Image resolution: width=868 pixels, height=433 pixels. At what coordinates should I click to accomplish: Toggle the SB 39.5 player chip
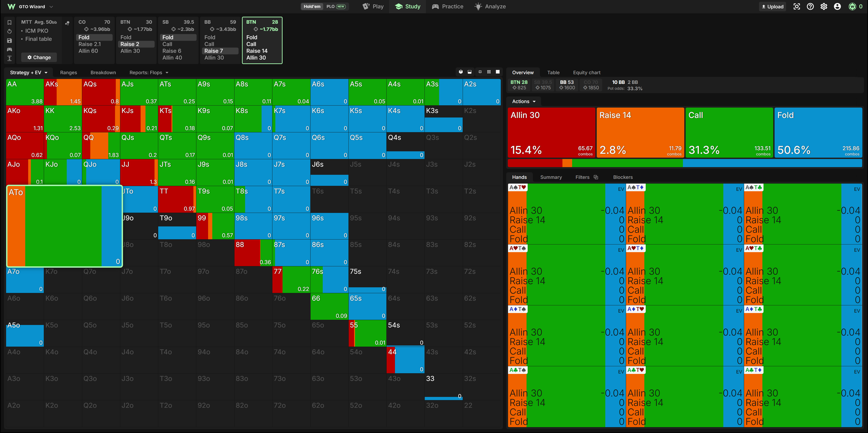543,85
